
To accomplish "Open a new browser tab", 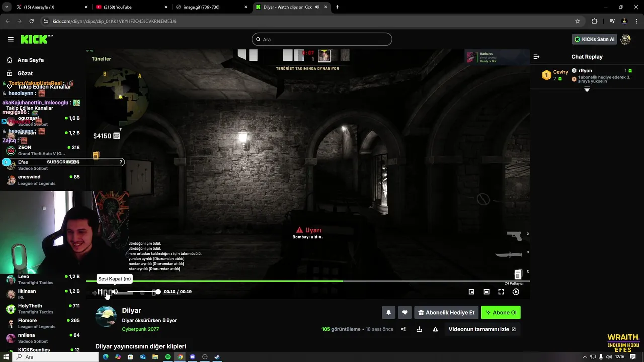I will pyautogui.click(x=337, y=7).
